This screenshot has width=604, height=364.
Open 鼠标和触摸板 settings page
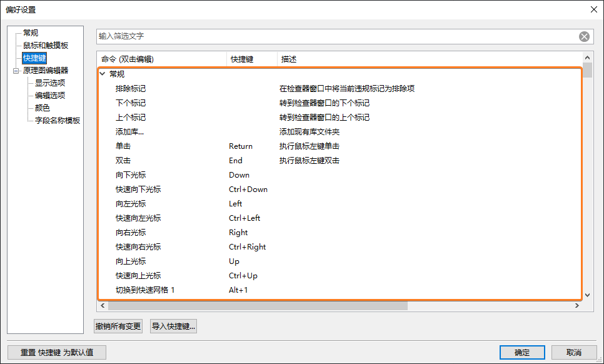46,45
